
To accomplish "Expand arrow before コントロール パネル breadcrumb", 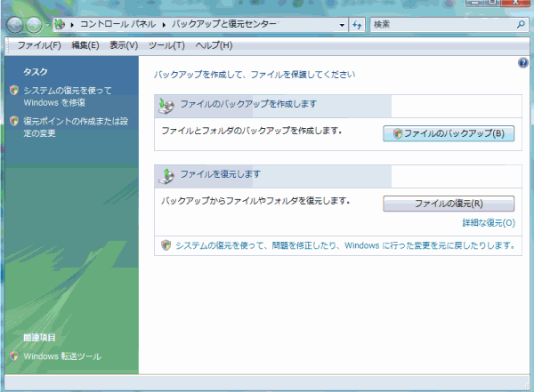I will (x=72, y=25).
